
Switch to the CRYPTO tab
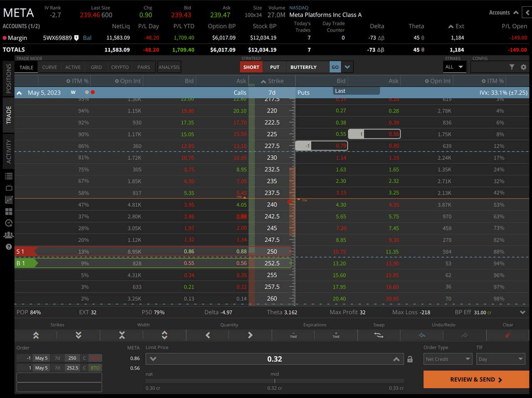pyautogui.click(x=120, y=67)
